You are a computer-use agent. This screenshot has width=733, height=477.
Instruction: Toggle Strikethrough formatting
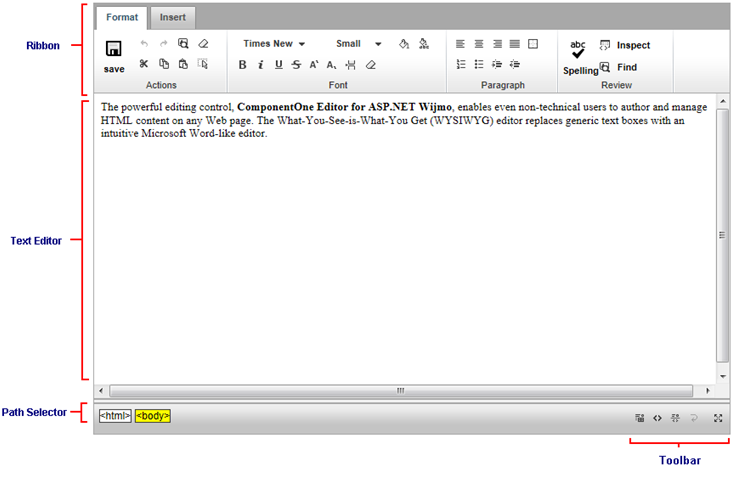pos(296,65)
